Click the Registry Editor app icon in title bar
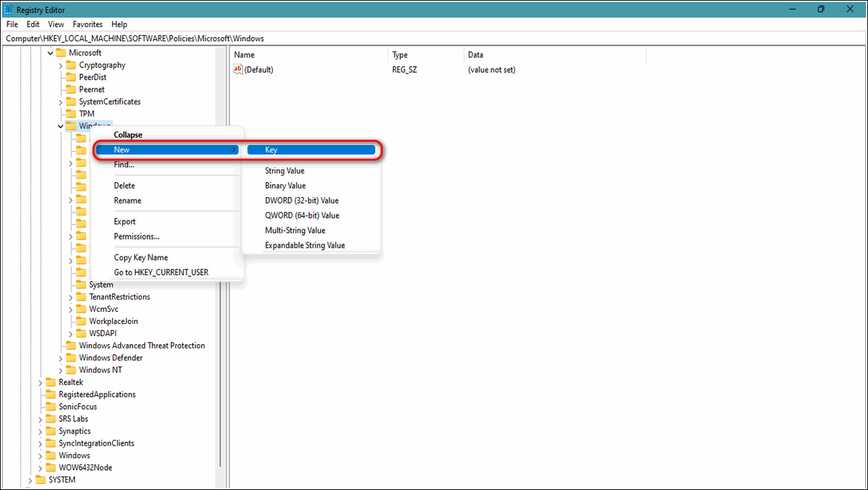This screenshot has width=868, height=490. [8, 9]
